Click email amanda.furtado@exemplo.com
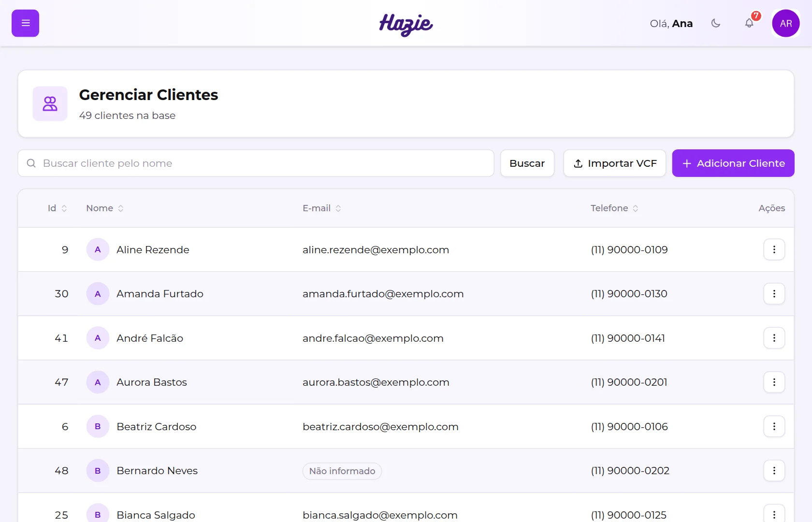 coord(383,294)
